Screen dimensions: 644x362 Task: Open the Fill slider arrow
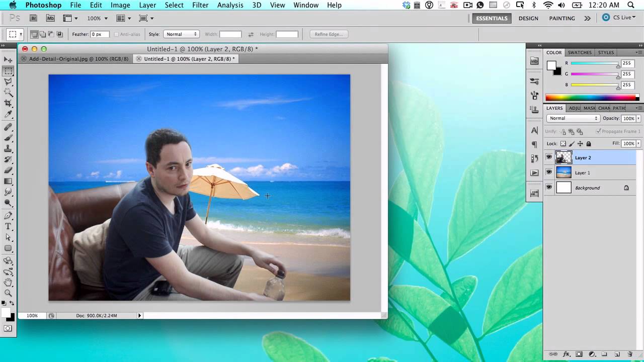coord(638,144)
